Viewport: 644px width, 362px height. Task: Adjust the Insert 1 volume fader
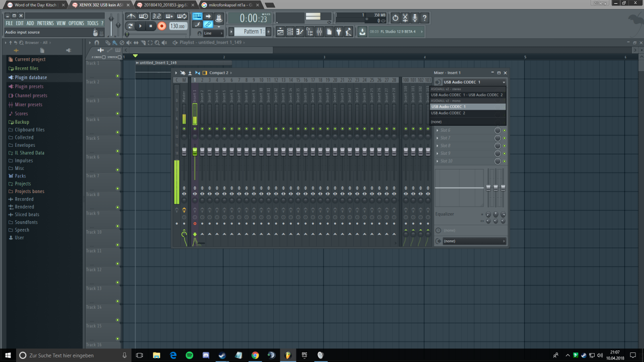(x=195, y=151)
